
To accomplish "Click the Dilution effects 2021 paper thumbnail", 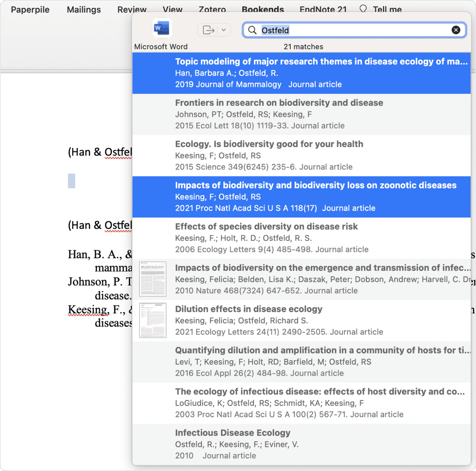I will pyautogui.click(x=152, y=320).
